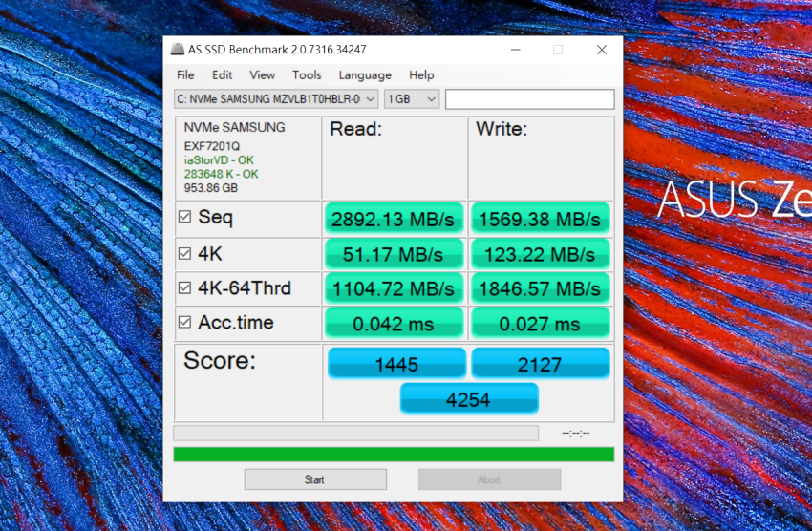This screenshot has width=812, height=531.
Task: Click the gray current-test progress bar
Action: tap(355, 433)
